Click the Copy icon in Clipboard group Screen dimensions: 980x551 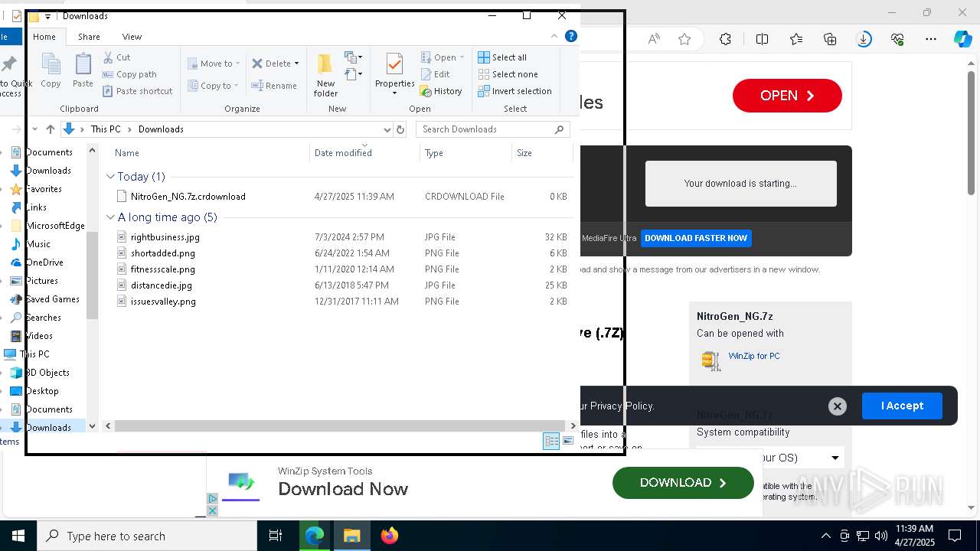51,70
